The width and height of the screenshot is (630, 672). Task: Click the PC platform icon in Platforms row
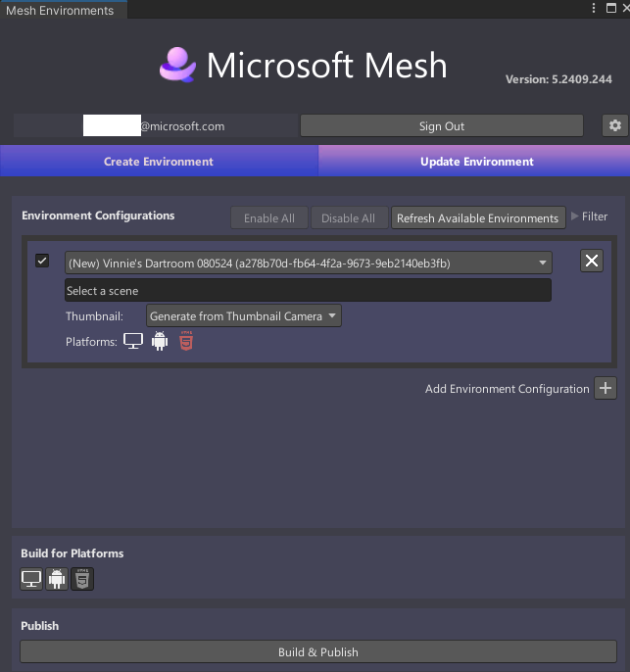point(133,342)
